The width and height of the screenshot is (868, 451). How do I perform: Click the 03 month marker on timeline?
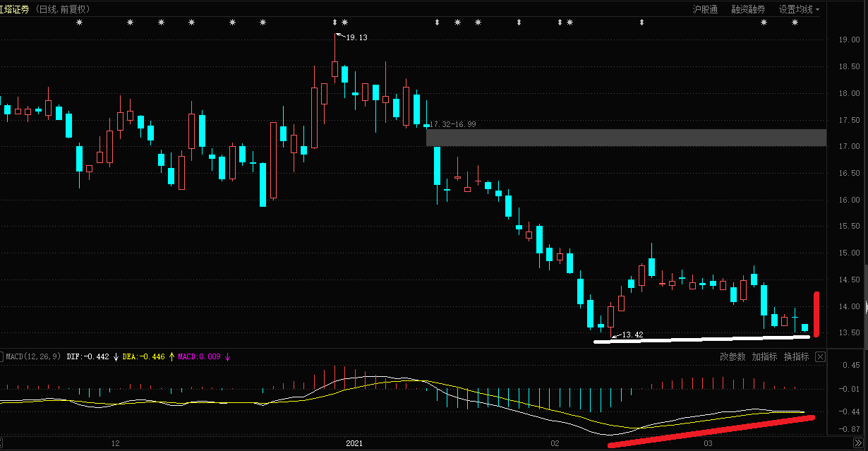coord(708,443)
